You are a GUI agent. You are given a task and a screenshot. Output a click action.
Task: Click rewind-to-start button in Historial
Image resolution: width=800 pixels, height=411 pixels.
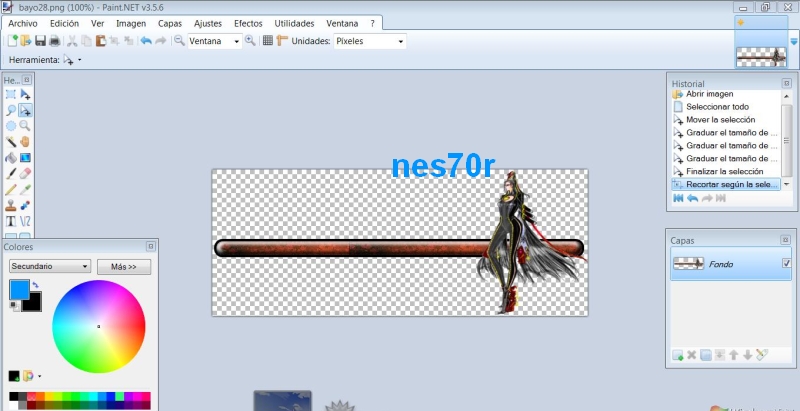click(x=678, y=198)
